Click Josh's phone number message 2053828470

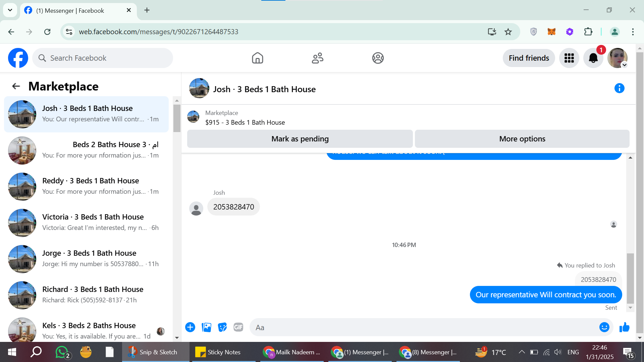pos(233,207)
